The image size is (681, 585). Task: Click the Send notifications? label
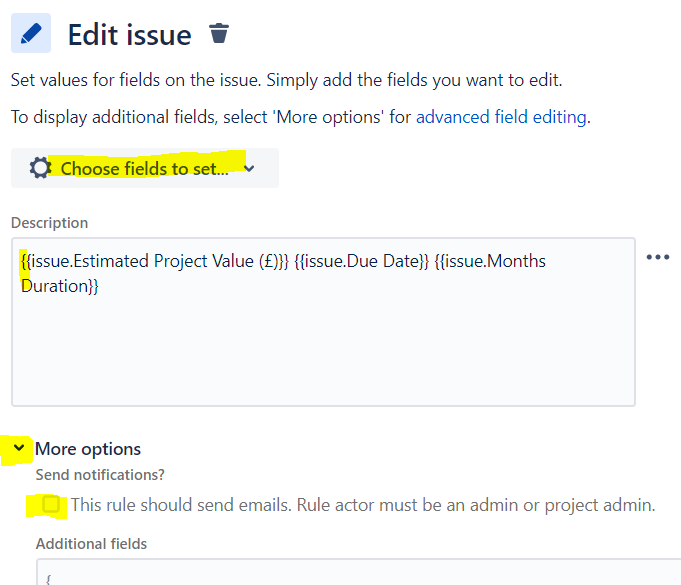coord(100,475)
